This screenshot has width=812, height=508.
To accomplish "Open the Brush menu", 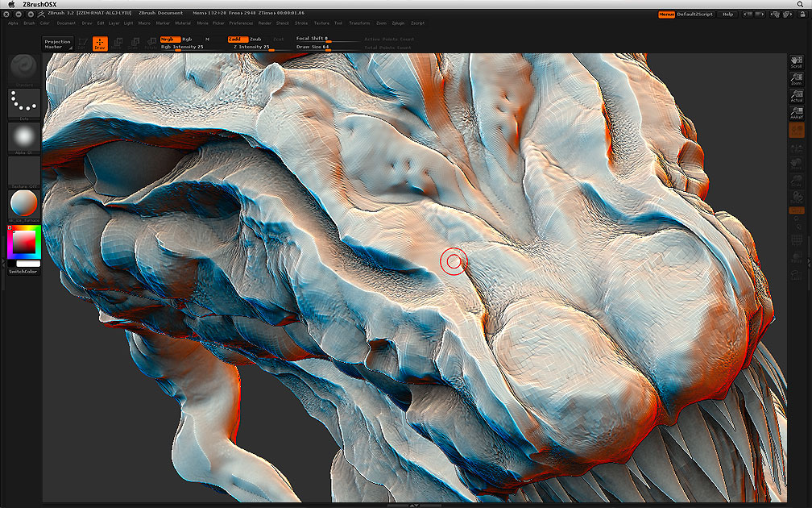I will click(29, 23).
